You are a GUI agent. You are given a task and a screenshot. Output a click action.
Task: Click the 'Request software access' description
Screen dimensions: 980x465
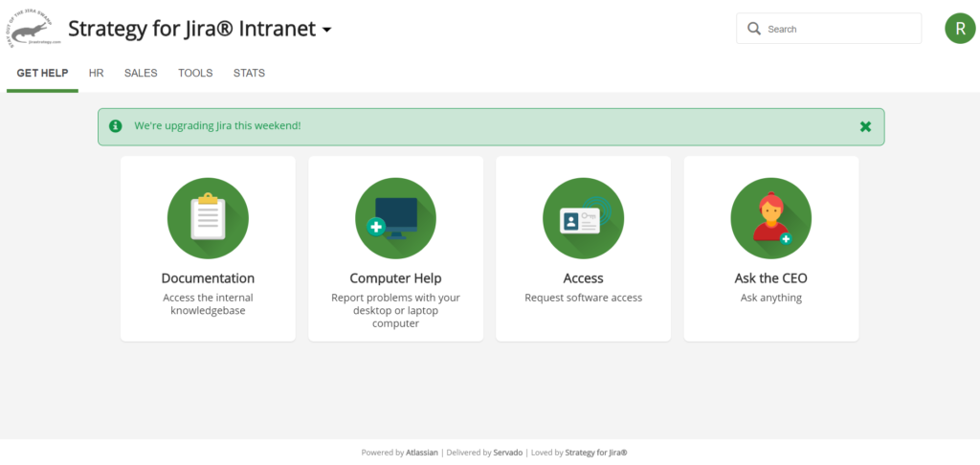[x=583, y=298]
